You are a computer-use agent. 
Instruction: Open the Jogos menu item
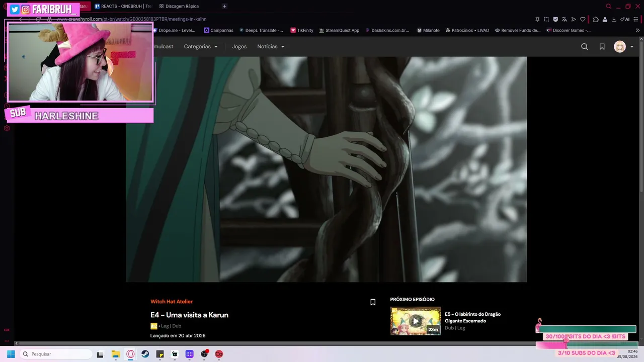[239, 46]
